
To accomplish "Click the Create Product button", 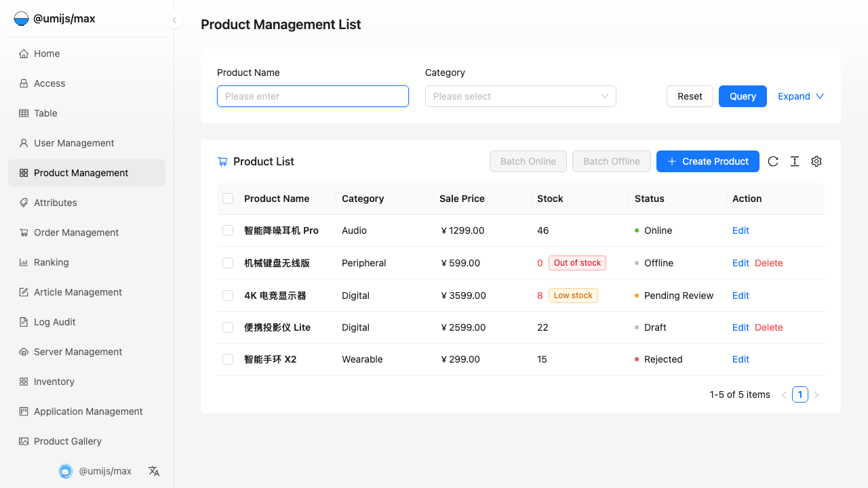I will pos(707,161).
